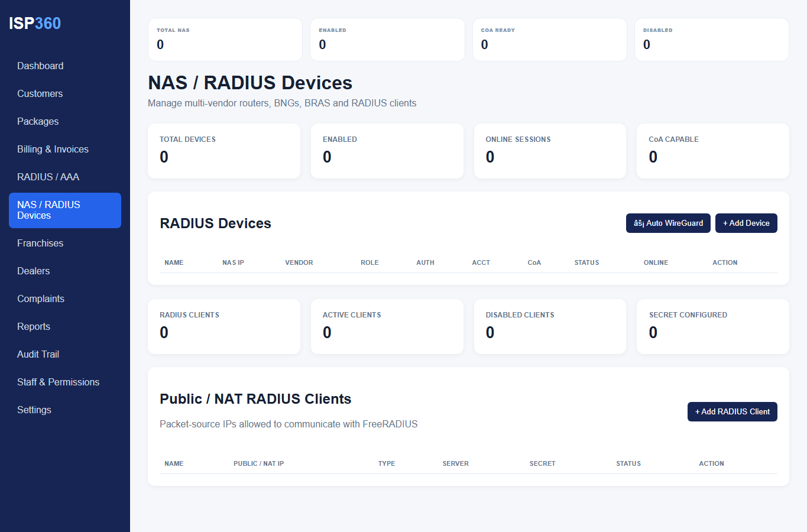Click the TOTAL DEVICES stat card
Image resolution: width=807 pixels, height=532 pixels.
pyautogui.click(x=224, y=151)
